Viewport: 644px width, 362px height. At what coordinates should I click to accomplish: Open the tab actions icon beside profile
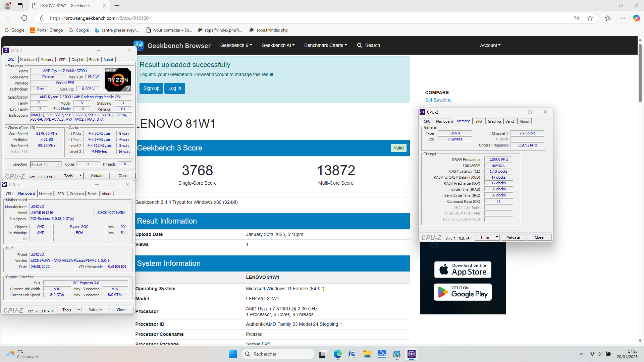[20, 6]
